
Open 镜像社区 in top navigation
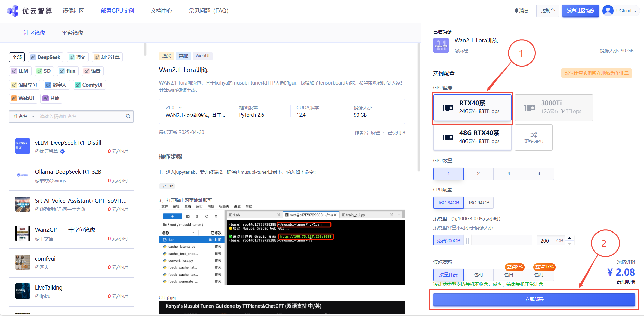pyautogui.click(x=73, y=11)
